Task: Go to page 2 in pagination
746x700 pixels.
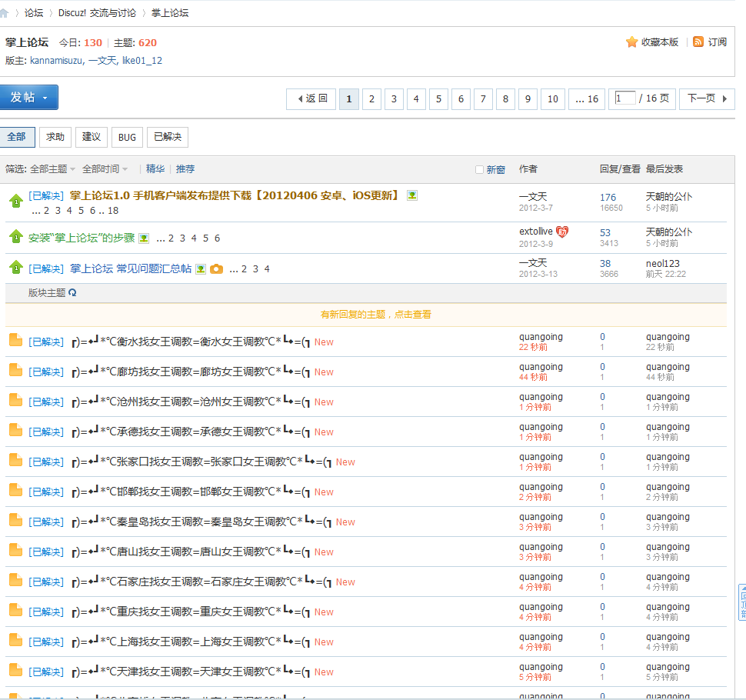Action: [371, 99]
